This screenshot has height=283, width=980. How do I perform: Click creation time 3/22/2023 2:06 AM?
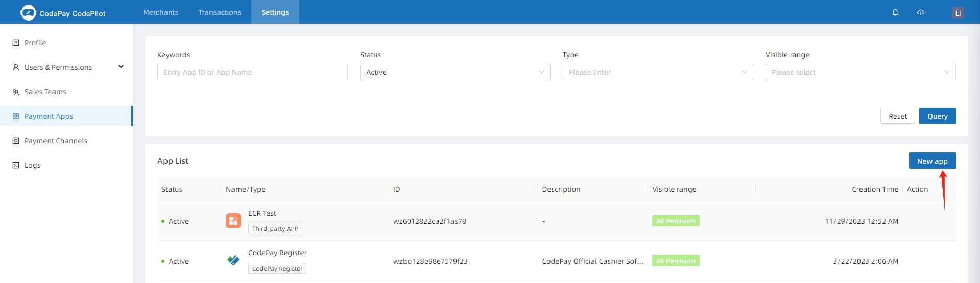point(866,261)
